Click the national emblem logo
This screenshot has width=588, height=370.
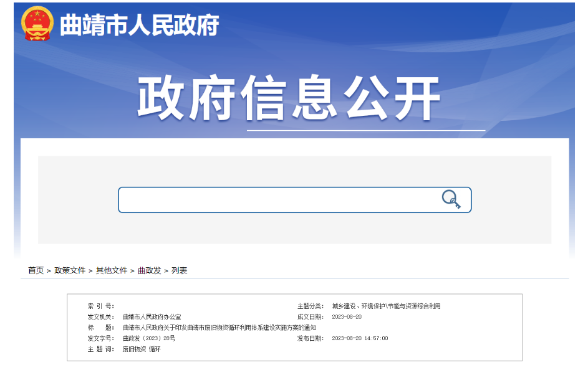(x=37, y=24)
